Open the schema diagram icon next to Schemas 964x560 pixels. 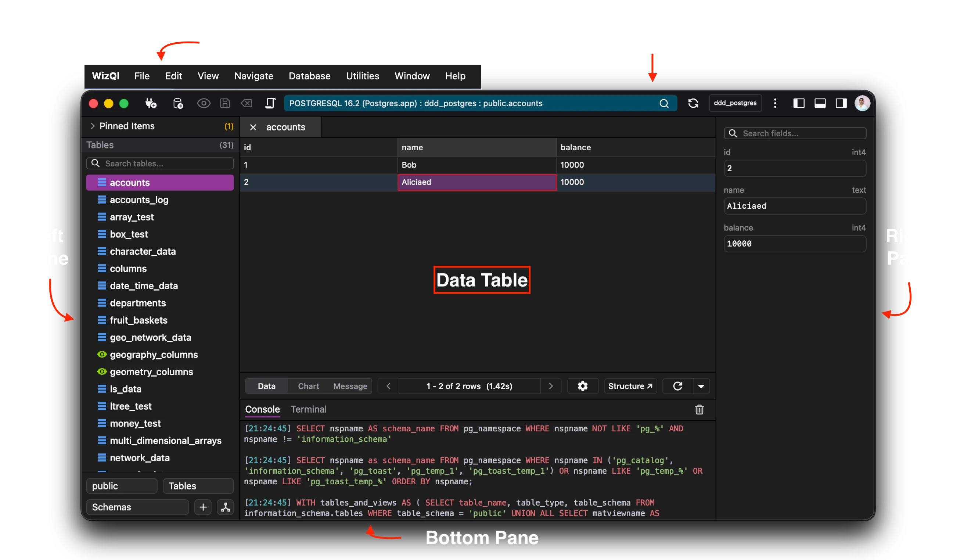point(225,507)
